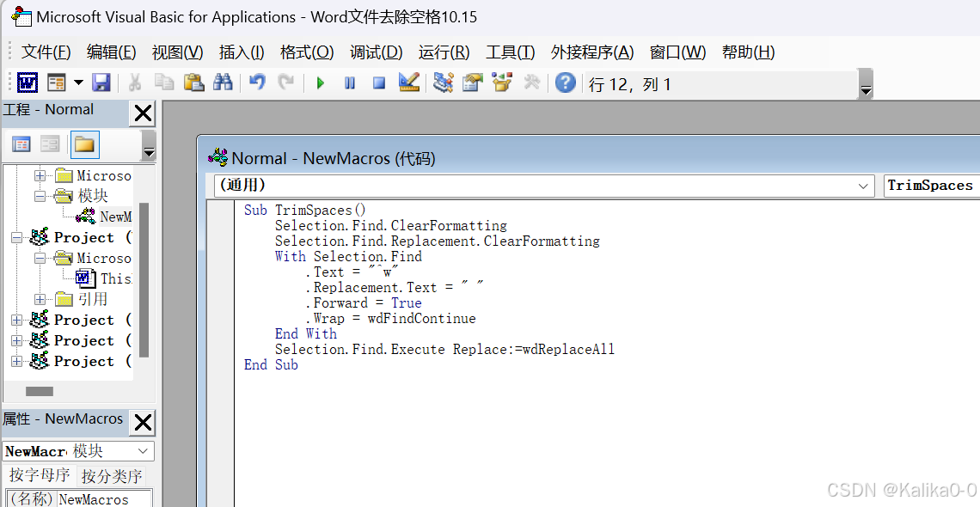The height and width of the screenshot is (507, 980).
Task: Click the (名称) NewMacros value field
Action: pyautogui.click(x=104, y=499)
